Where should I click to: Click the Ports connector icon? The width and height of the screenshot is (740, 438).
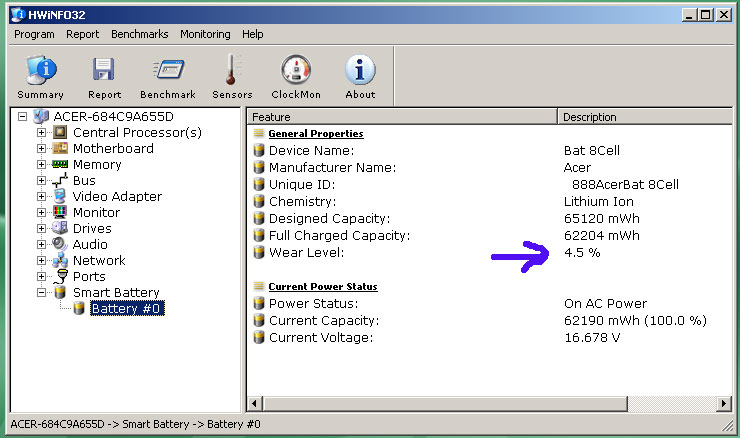click(61, 277)
